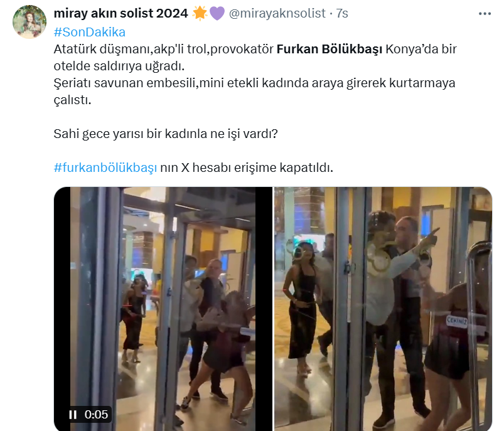Image resolution: width=504 pixels, height=431 pixels.
Task: Click the 'Sahi gece yarısı' sentence
Action: tap(166, 134)
